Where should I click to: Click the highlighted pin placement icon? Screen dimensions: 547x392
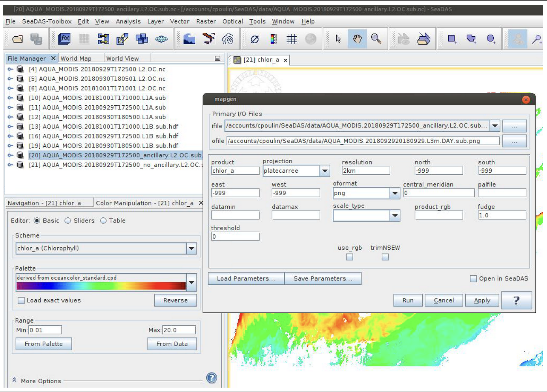pyautogui.click(x=518, y=39)
